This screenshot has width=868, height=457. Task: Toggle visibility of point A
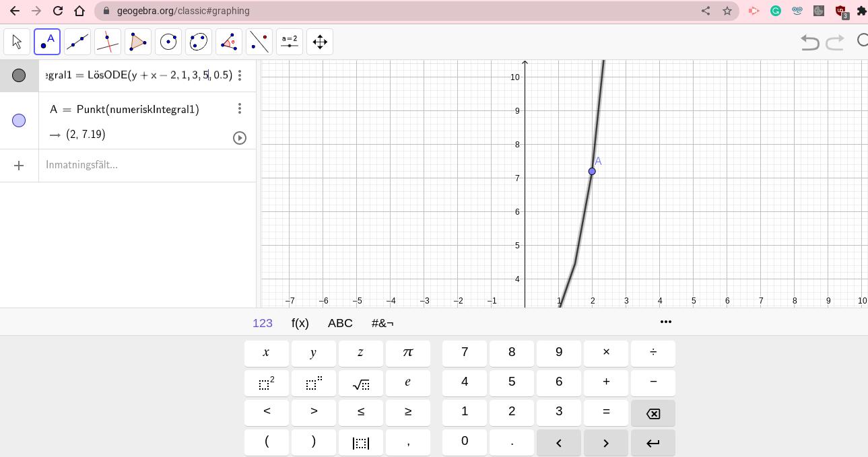(19, 120)
